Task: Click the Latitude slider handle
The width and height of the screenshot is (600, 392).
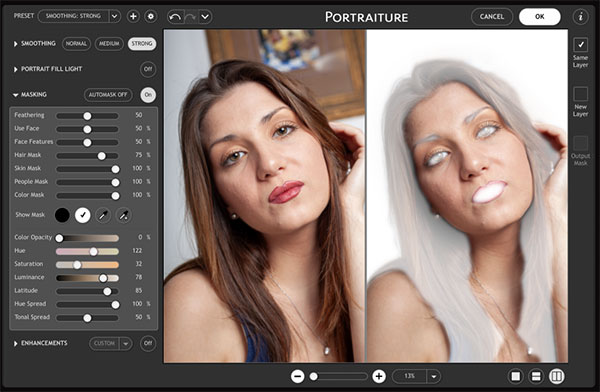Action: 107,291
